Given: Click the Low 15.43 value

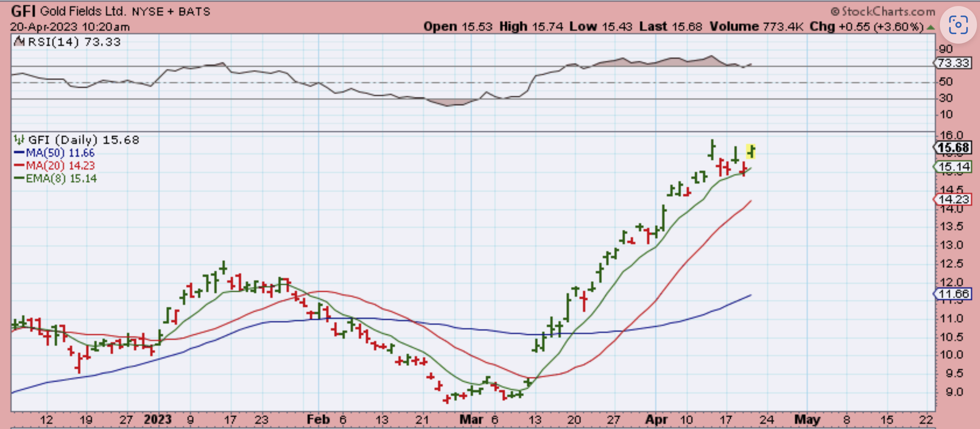Looking at the screenshot, I should (601, 26).
